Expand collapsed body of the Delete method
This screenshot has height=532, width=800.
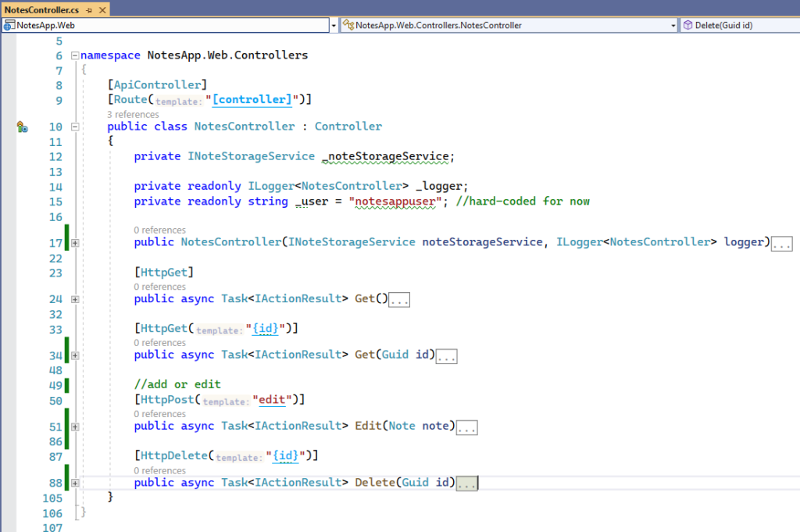tap(466, 484)
